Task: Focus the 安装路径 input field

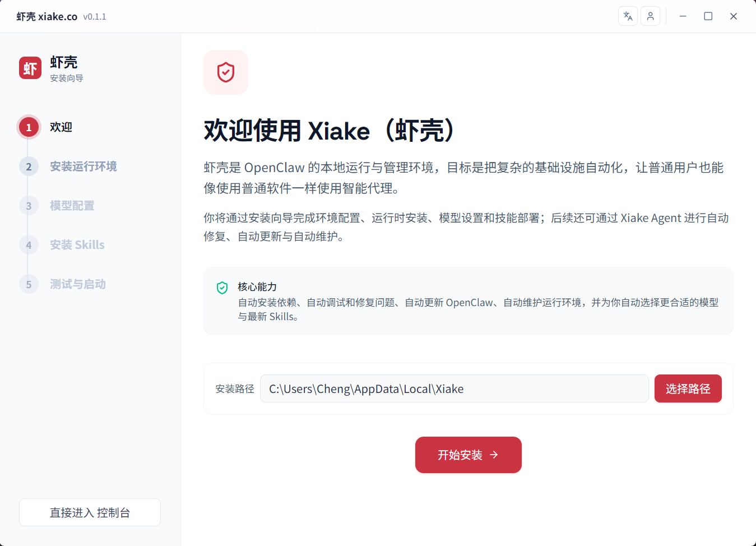Action: click(x=454, y=388)
